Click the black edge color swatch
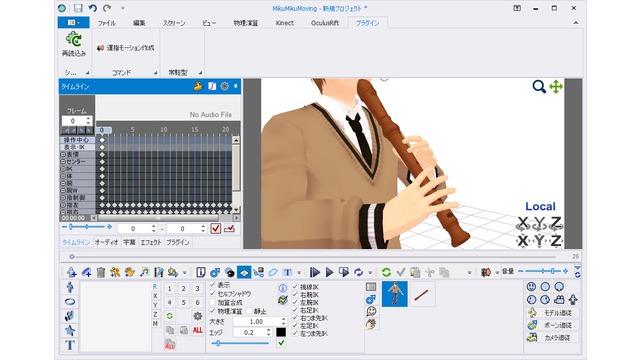640x360 pixels. 281,332
